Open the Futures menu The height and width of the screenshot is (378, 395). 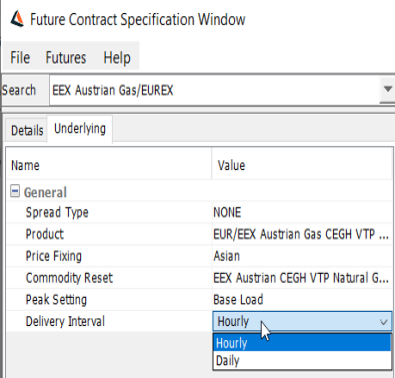click(66, 57)
